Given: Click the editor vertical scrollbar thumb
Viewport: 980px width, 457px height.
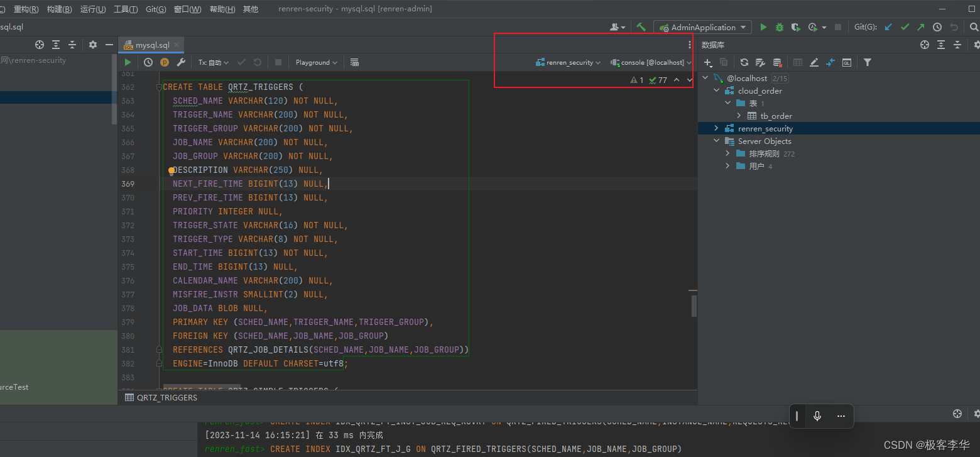Looking at the screenshot, I should click(x=694, y=306).
